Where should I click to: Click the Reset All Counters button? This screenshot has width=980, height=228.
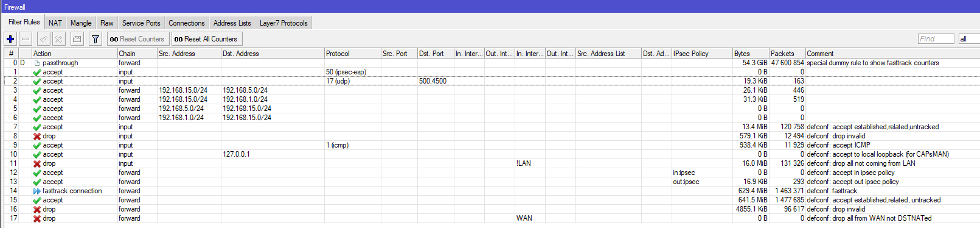click(x=206, y=39)
